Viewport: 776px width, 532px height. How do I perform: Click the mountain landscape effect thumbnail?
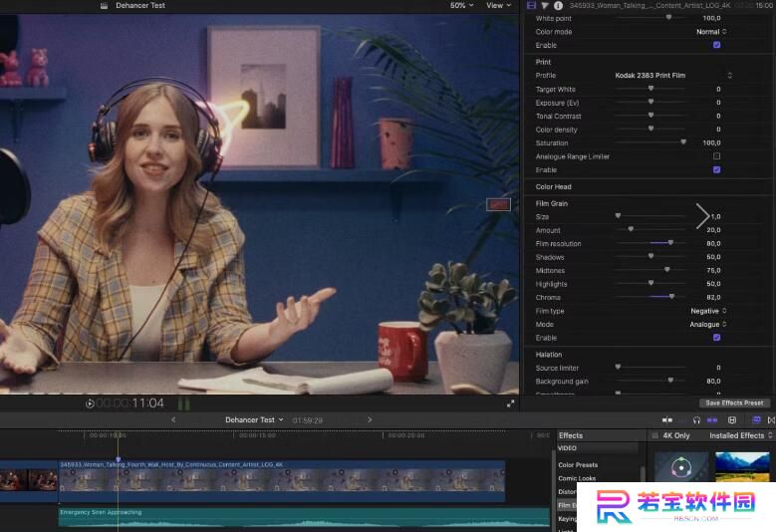(742, 466)
